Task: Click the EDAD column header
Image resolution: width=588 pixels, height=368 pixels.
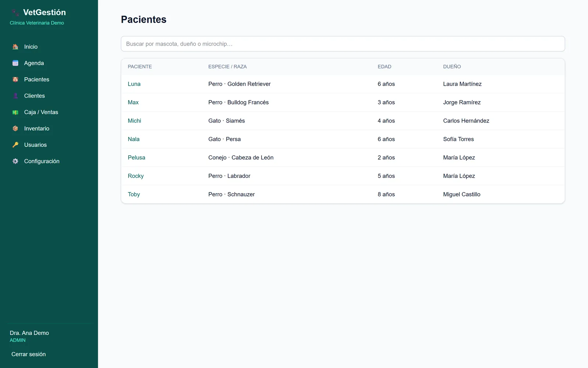Action: [384, 67]
